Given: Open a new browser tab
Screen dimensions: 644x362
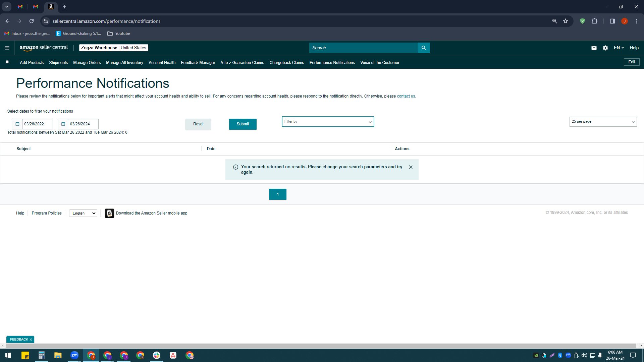Looking at the screenshot, I should pos(64,7).
